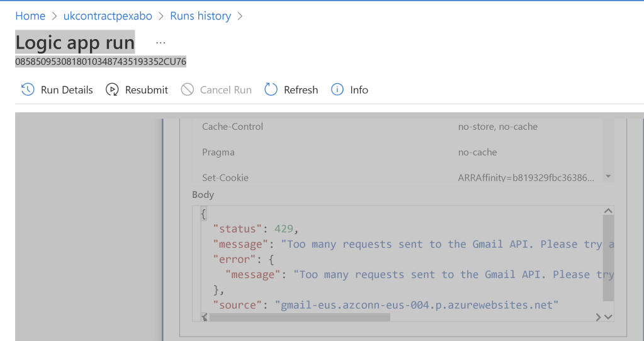Click the 429 status value
The height and width of the screenshot is (341, 644).
(x=284, y=229)
